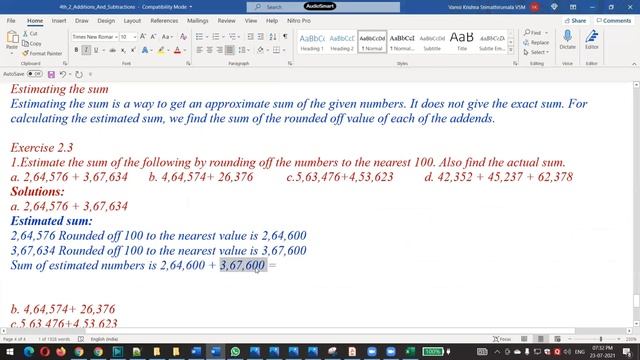Click the title bar Search box

tap(323, 7)
